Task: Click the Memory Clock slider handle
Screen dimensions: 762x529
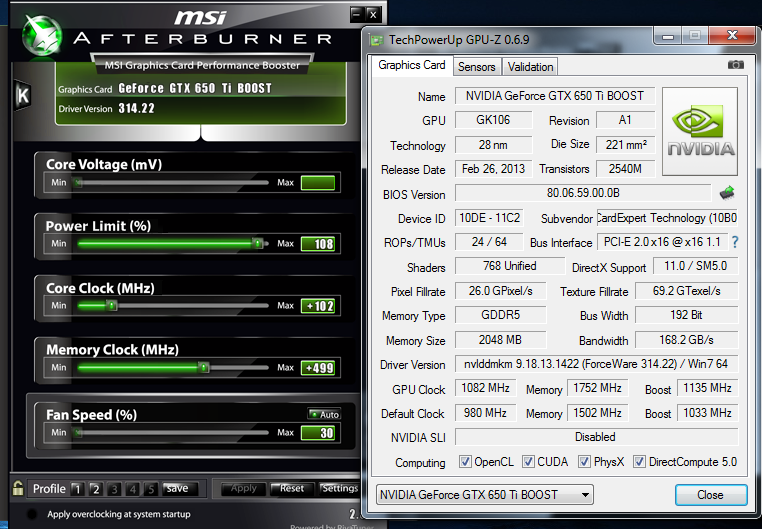Action: pos(204,368)
